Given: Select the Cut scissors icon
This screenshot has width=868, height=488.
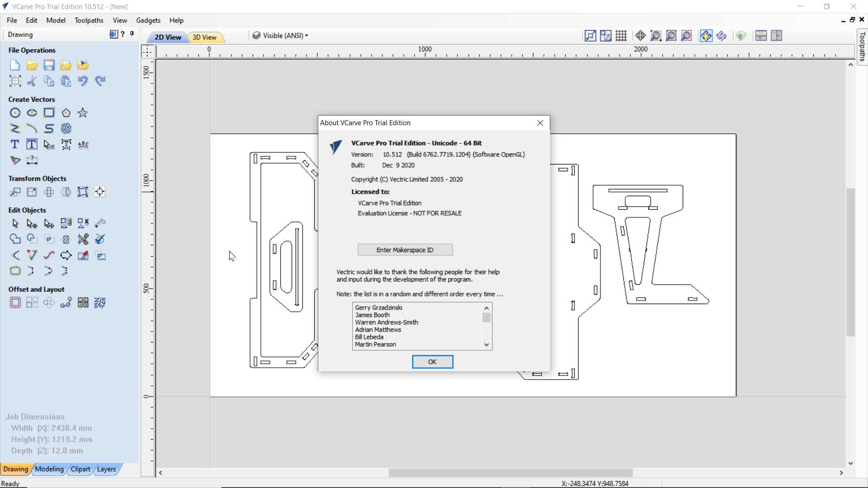Looking at the screenshot, I should [32, 81].
